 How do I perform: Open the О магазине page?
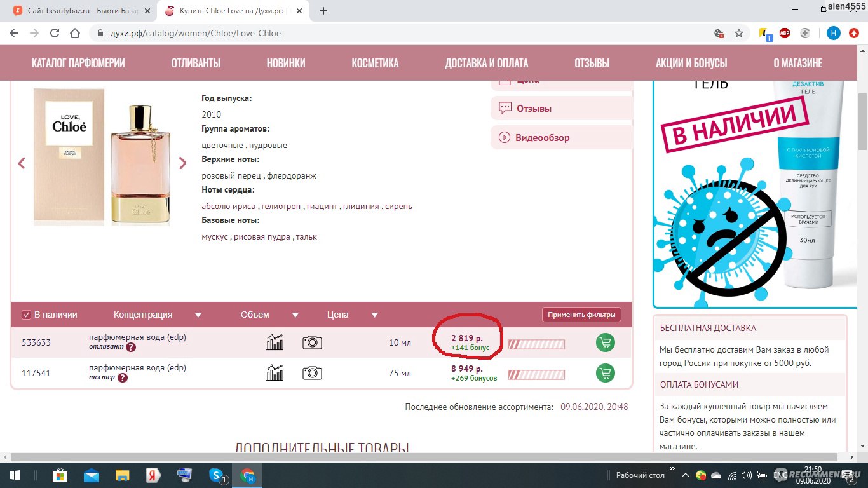click(x=797, y=63)
